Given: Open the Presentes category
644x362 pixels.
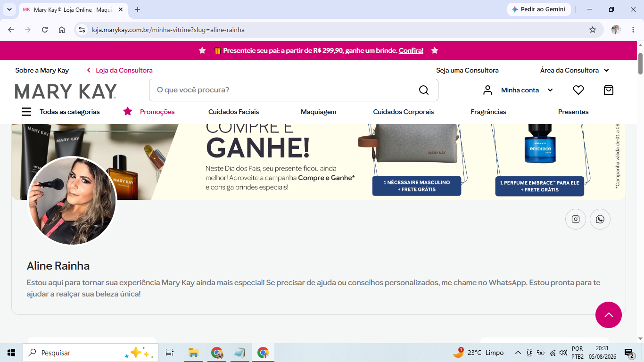Looking at the screenshot, I should tap(573, 112).
